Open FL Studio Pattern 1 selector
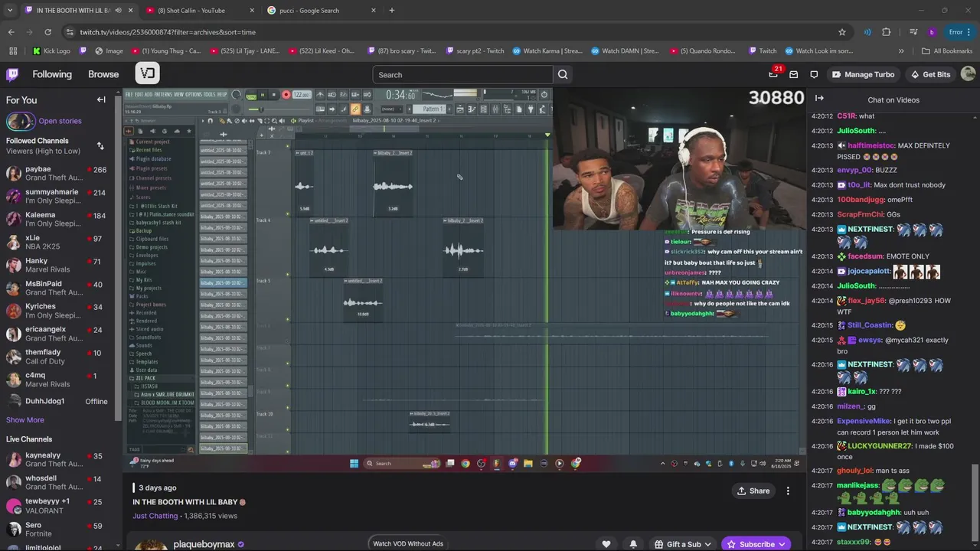The image size is (980, 551). (429, 109)
